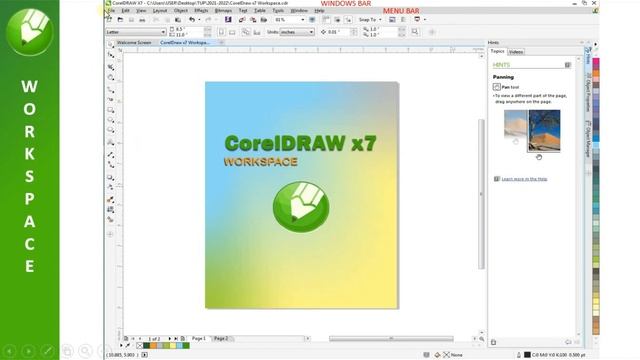The width and height of the screenshot is (640, 360).
Task: Go to next page arrow in navigator
Action: tap(169, 338)
